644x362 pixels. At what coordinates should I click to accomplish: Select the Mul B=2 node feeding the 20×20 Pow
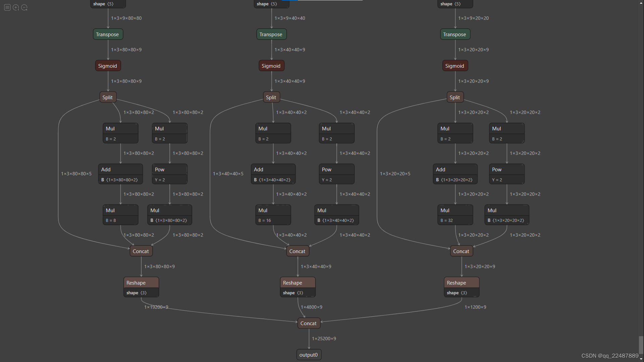click(507, 133)
